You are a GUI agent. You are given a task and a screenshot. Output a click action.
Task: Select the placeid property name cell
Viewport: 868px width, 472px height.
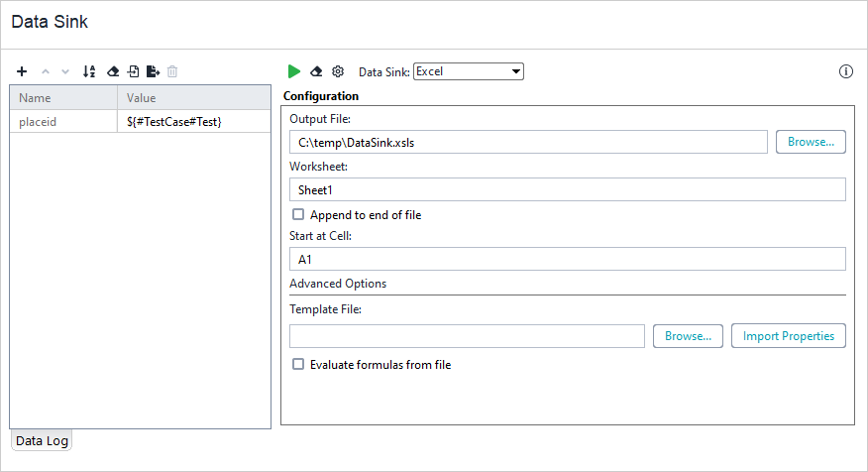pyautogui.click(x=63, y=121)
